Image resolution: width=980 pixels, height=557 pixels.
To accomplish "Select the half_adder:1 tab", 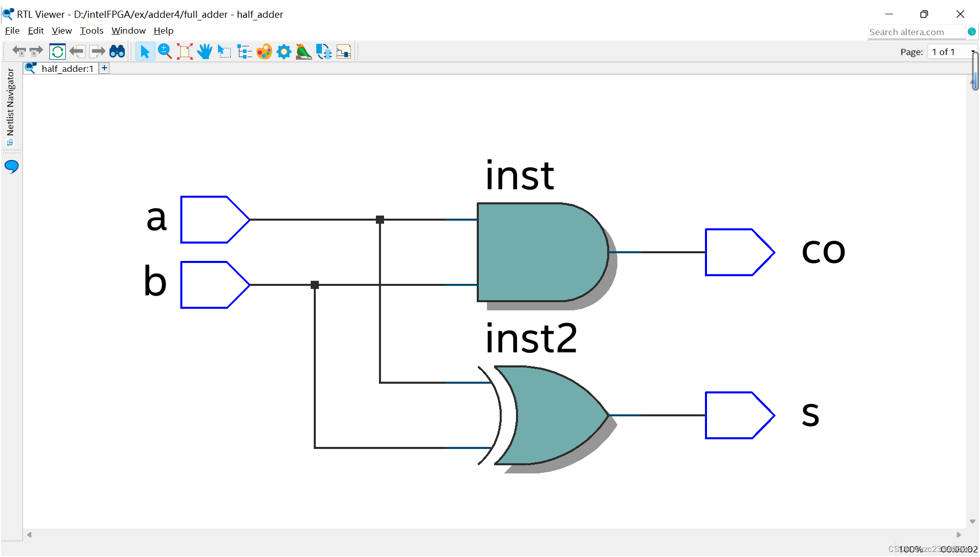I will (x=61, y=68).
